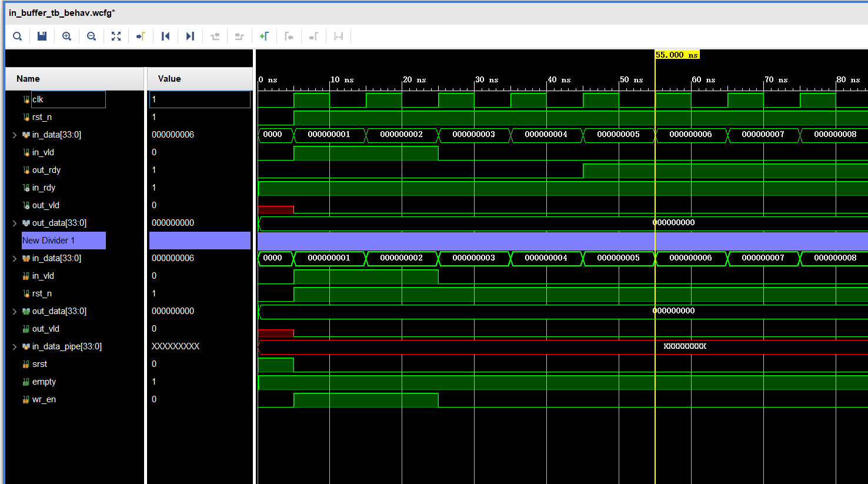Add a marker to the waveform

point(264,36)
